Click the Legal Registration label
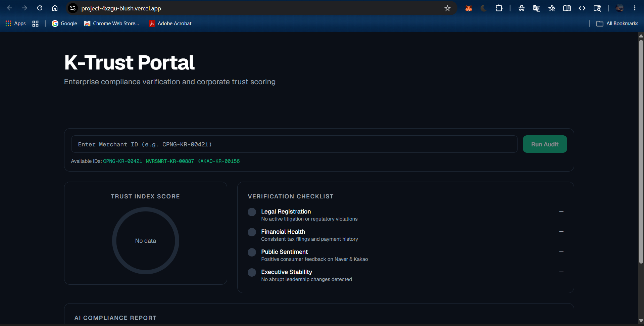The width and height of the screenshot is (644, 326). click(x=286, y=212)
